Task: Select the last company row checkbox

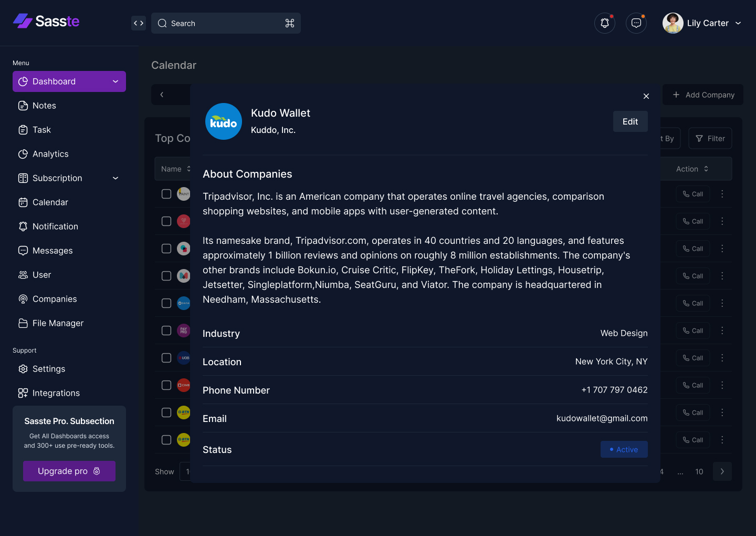Action: 166,440
